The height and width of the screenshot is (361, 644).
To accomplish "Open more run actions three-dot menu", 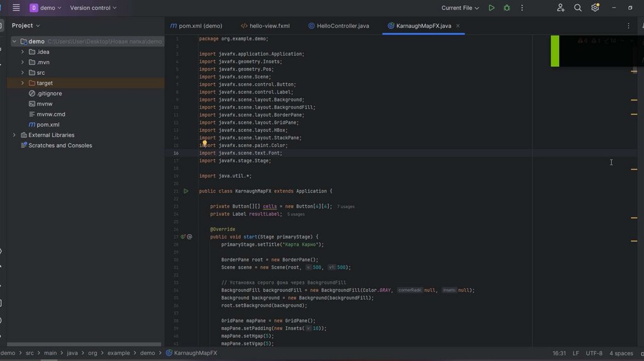I will pyautogui.click(x=523, y=8).
